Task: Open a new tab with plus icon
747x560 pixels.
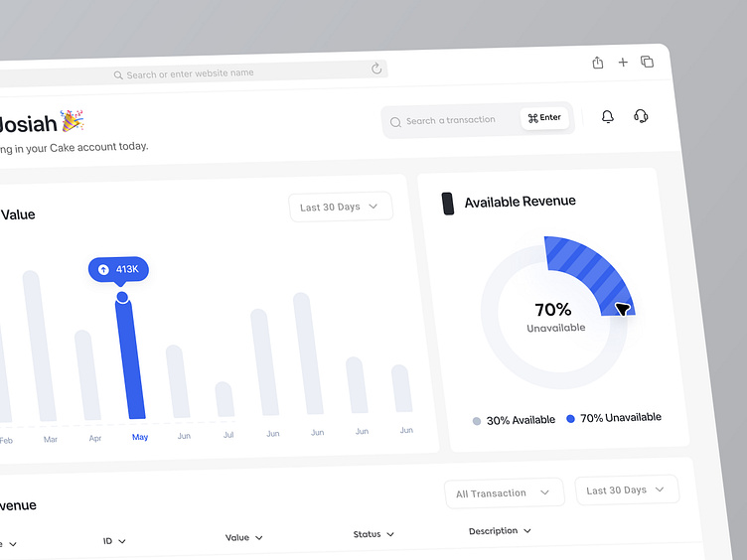Action: click(x=623, y=62)
